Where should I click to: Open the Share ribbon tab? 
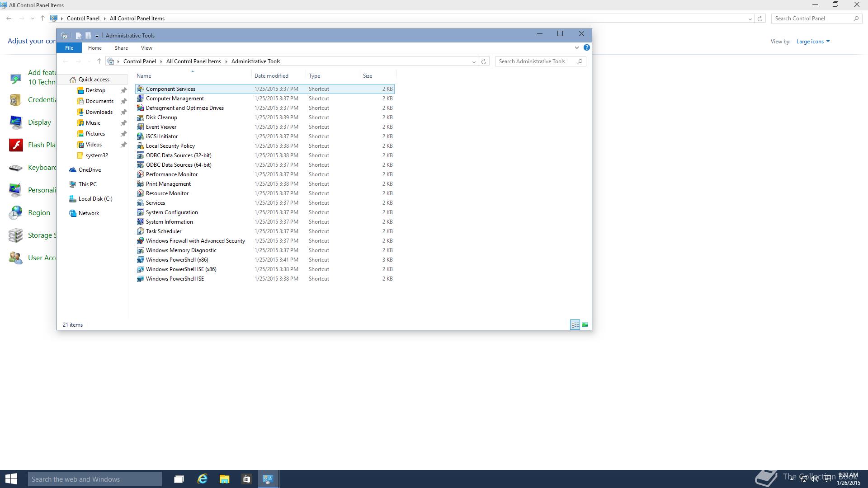121,48
